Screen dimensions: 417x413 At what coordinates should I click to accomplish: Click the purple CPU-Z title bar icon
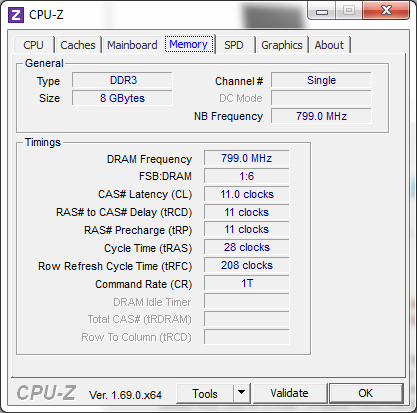(16, 15)
